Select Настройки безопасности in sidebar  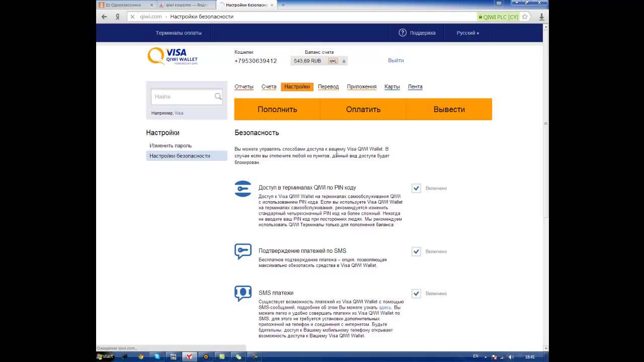click(187, 156)
